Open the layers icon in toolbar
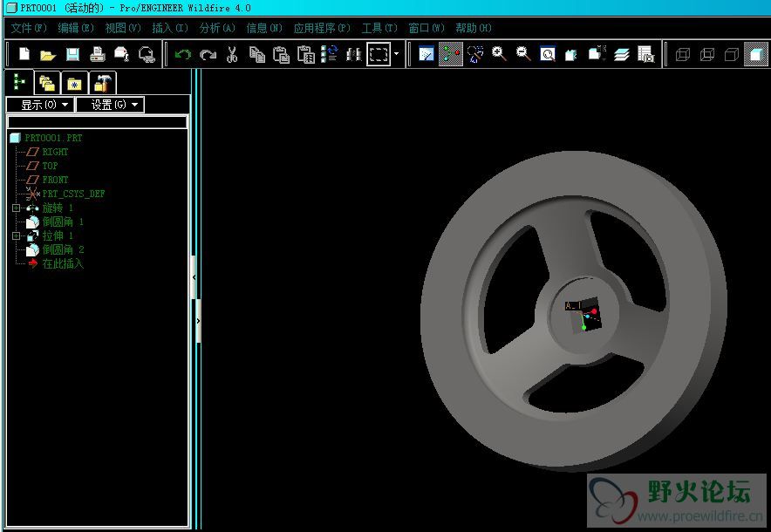Screen dimensions: 771x532 coord(622,54)
